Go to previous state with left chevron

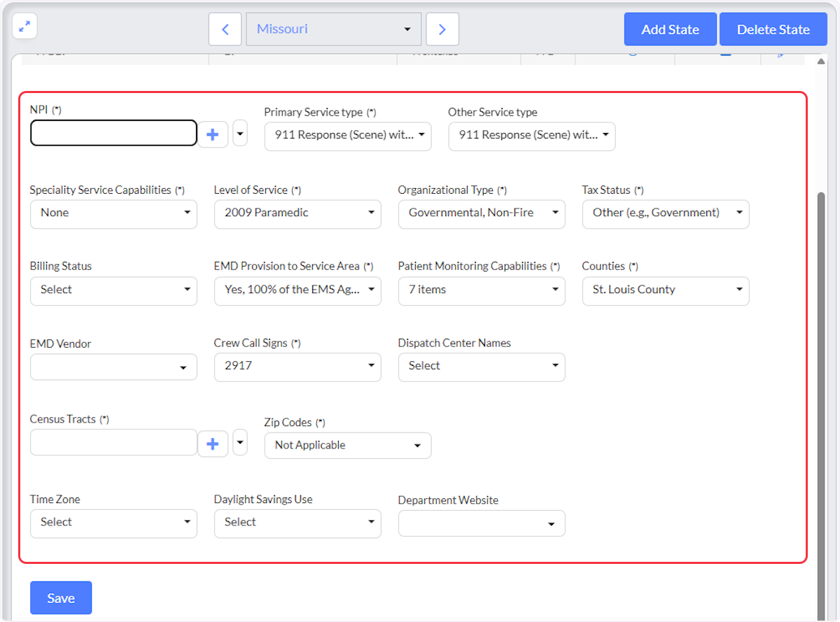225,29
